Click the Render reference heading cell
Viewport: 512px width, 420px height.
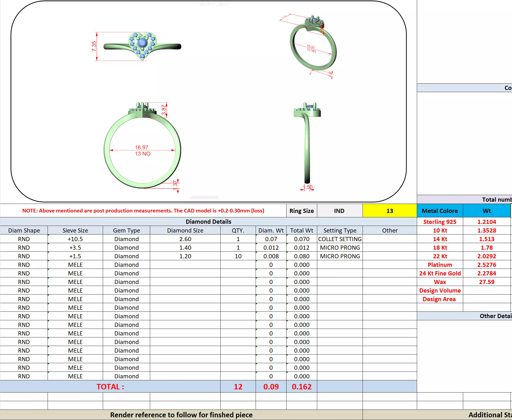181,415
